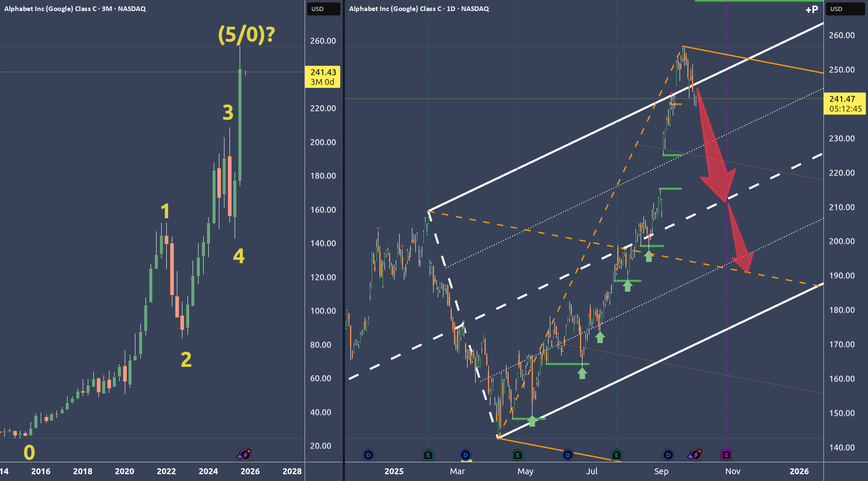Click the dividend marker above Mar label
This screenshot has width=868, height=481.
tap(465, 455)
